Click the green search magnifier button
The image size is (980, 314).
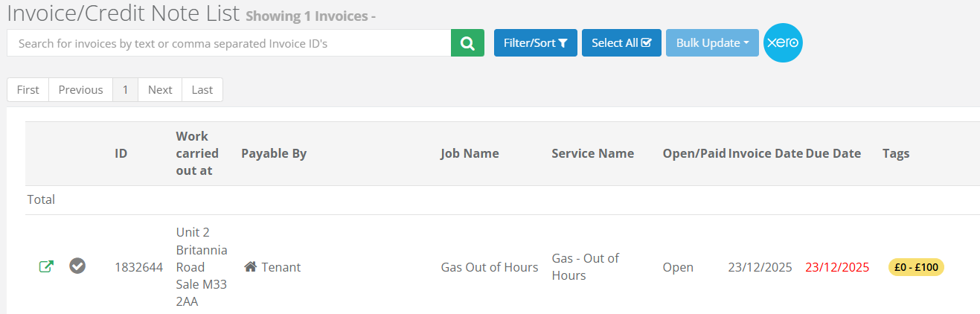[x=467, y=43]
